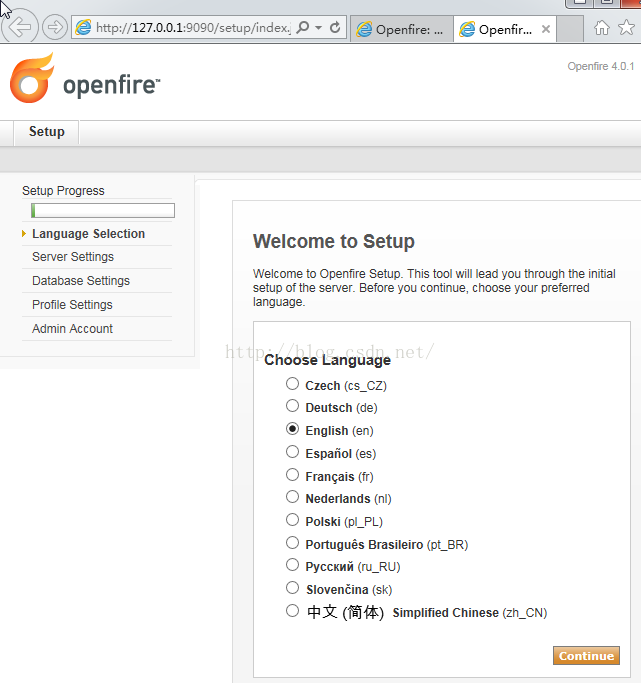Open favorites with the star icon
The width and height of the screenshot is (641, 683).
click(x=626, y=27)
